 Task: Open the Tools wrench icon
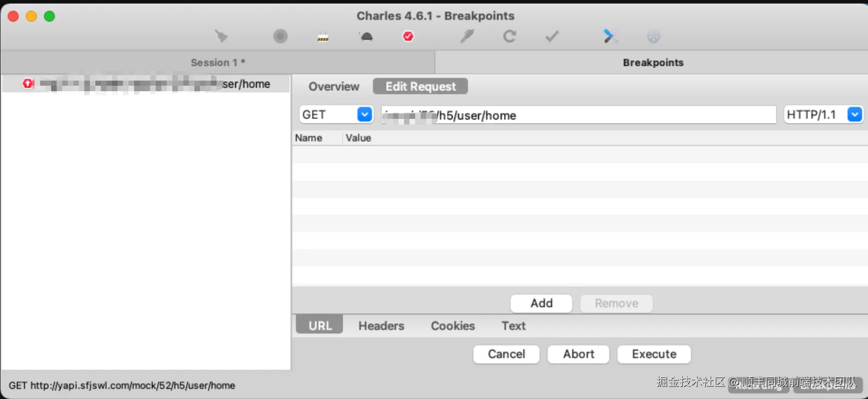pos(610,36)
